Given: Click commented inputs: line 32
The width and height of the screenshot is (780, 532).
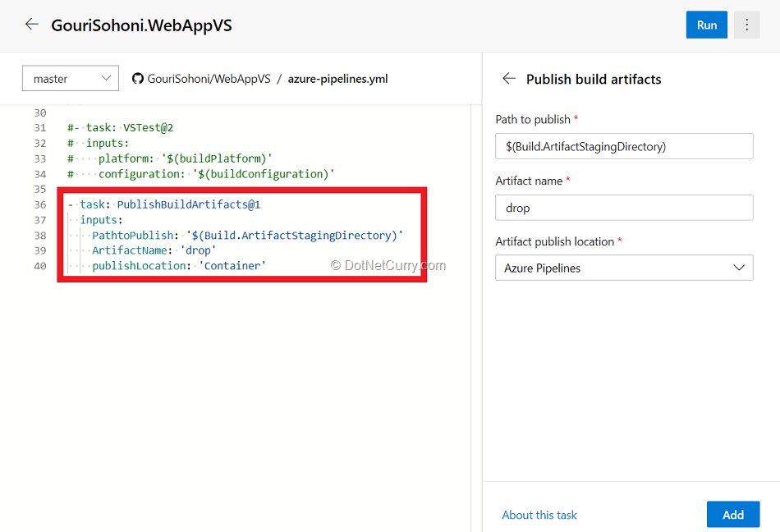Looking at the screenshot, I should pos(98,143).
